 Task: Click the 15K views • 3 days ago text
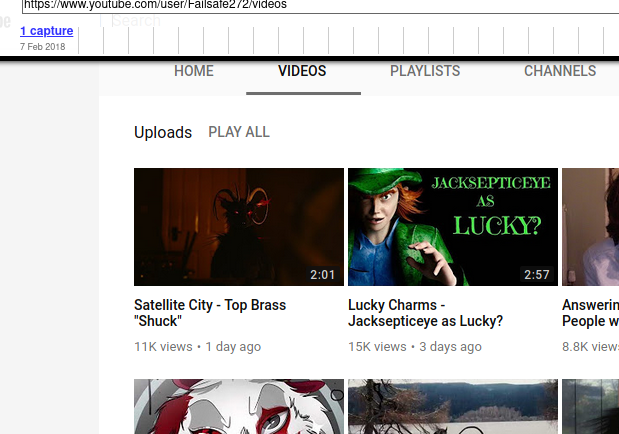pos(415,346)
